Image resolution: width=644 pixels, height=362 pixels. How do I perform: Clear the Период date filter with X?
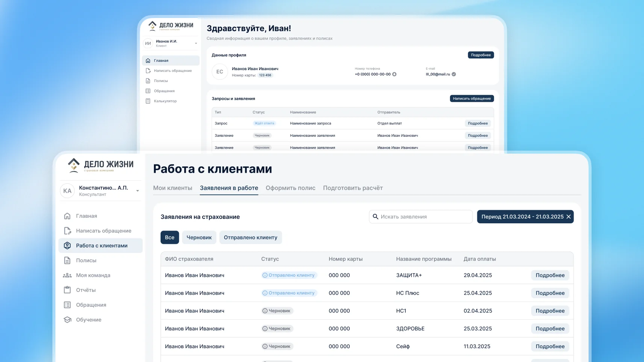[568, 217]
